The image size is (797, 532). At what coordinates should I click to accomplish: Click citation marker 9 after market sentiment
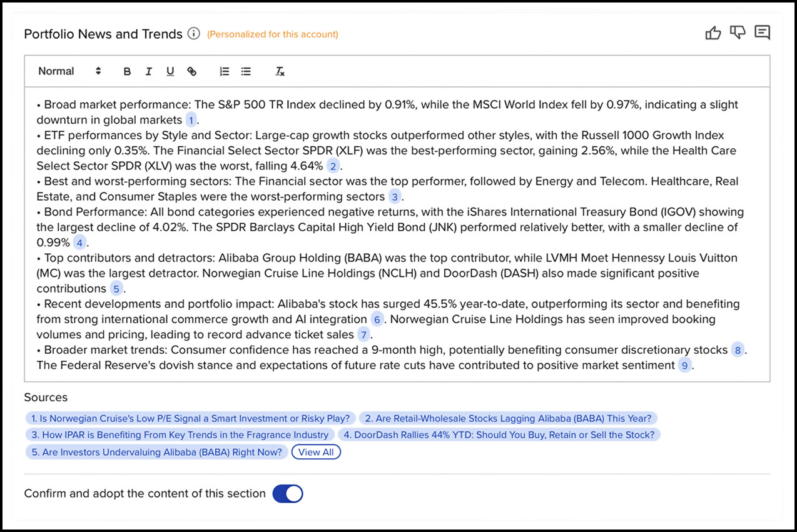pyautogui.click(x=684, y=366)
